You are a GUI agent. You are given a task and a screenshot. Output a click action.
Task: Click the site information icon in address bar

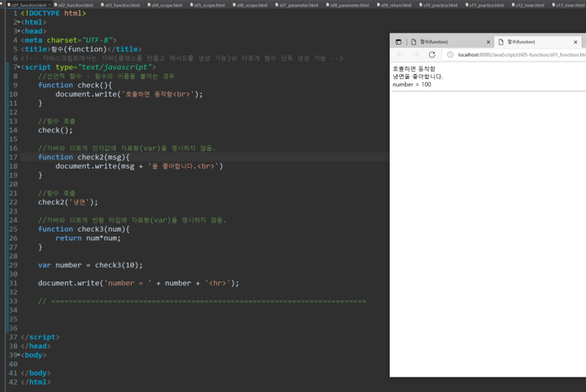450,55
